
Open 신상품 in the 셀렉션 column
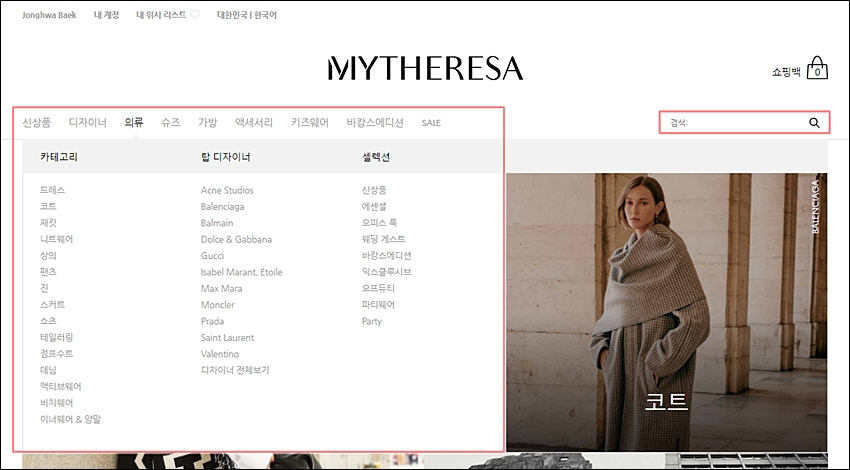pos(374,190)
